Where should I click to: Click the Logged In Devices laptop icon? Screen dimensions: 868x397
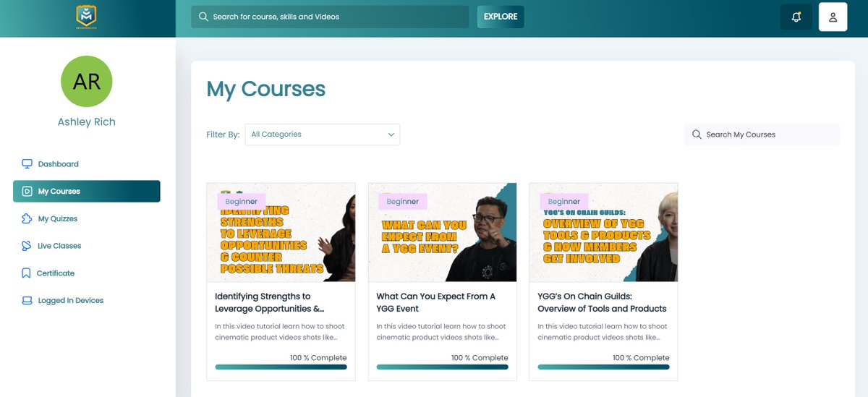(27, 301)
